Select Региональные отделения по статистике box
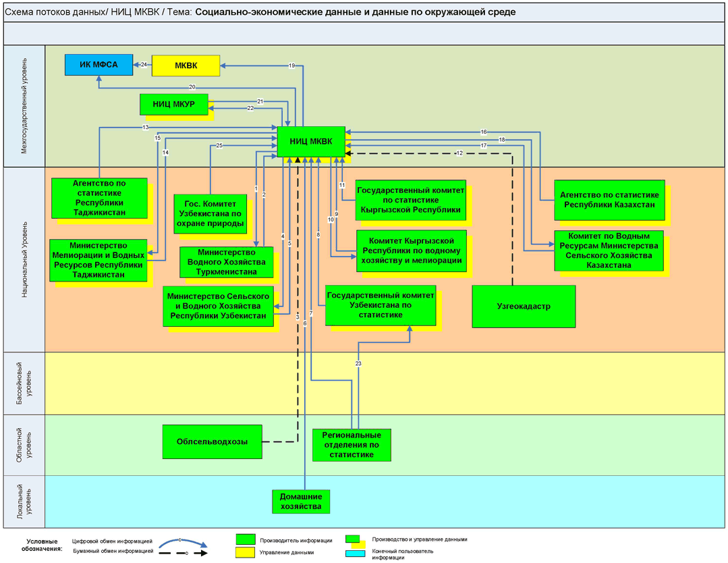This screenshot has width=728, height=563. click(x=352, y=445)
